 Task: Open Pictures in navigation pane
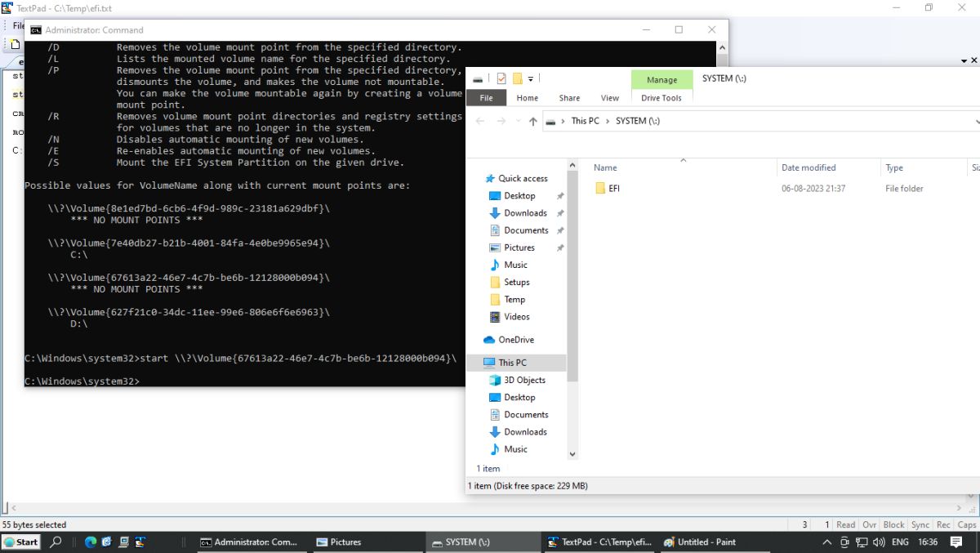tap(519, 248)
